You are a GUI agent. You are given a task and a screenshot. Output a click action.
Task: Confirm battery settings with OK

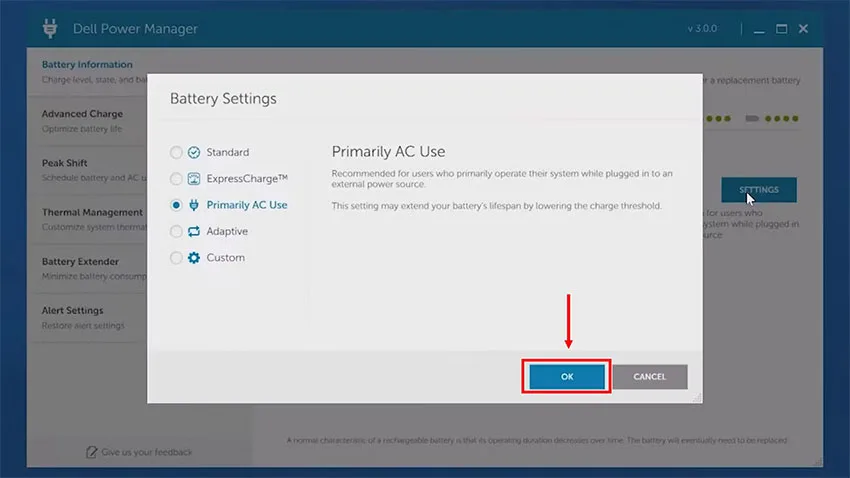click(x=567, y=377)
